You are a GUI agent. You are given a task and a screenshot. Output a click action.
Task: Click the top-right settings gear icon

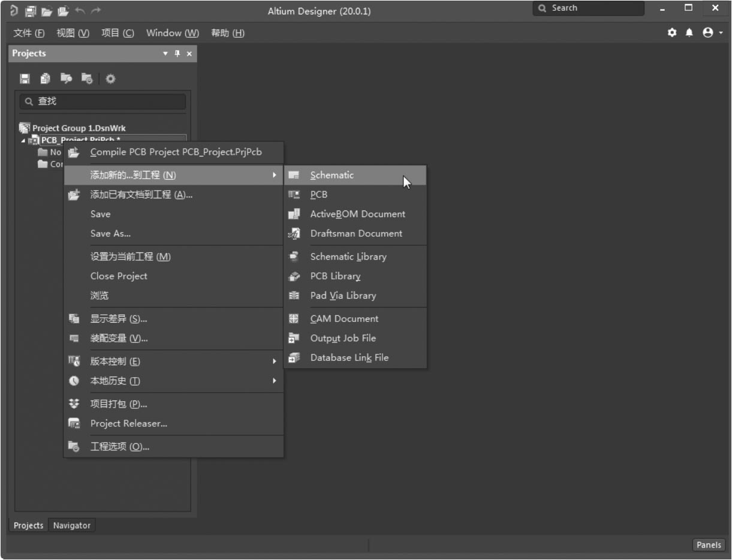pyautogui.click(x=672, y=33)
